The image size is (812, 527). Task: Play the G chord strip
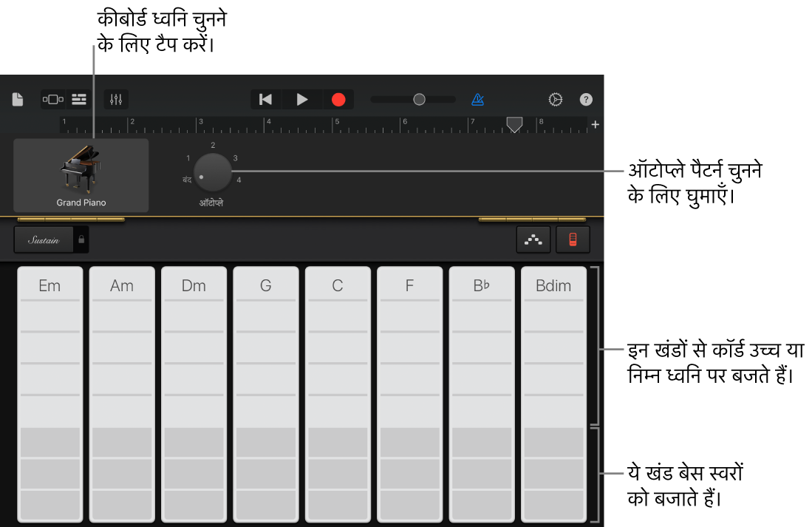coord(266,394)
